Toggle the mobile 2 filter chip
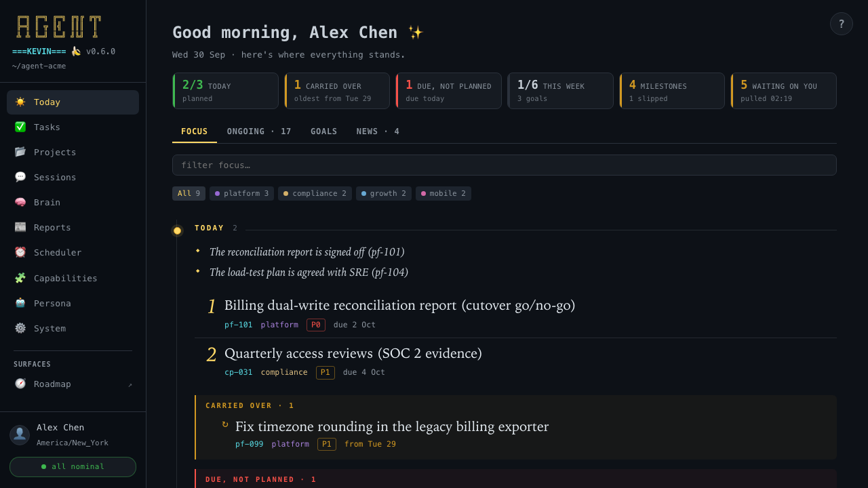 (443, 193)
